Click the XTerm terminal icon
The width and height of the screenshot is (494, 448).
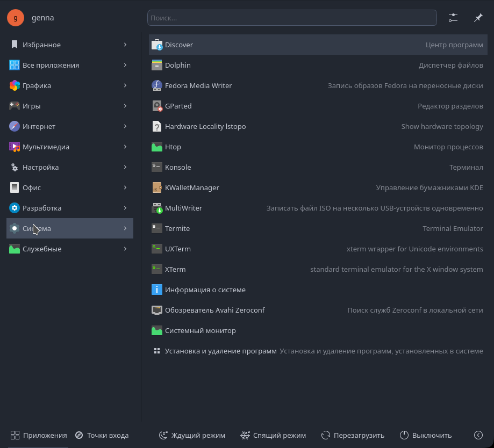click(x=156, y=269)
